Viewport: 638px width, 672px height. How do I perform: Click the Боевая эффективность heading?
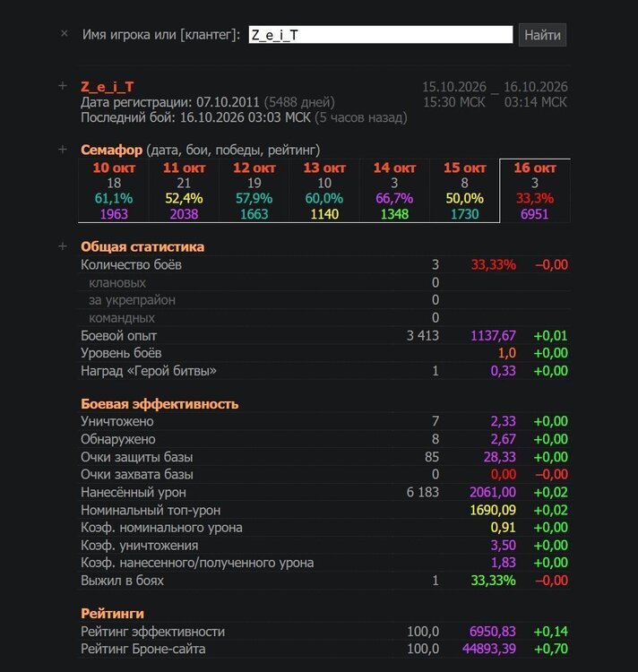[159, 404]
